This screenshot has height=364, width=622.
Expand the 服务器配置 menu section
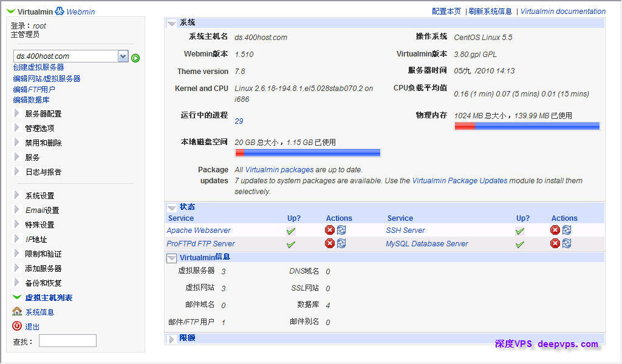pos(16,113)
